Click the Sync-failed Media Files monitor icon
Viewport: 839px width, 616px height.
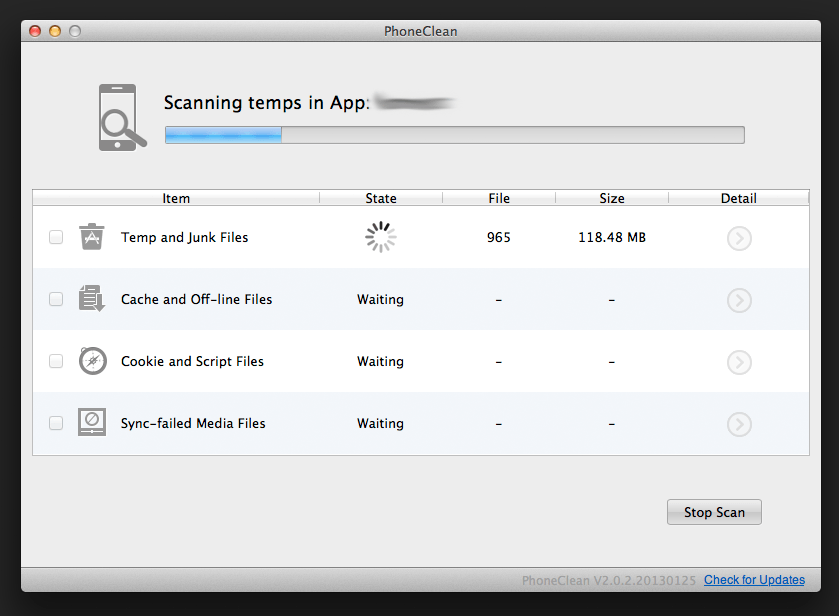(92, 422)
